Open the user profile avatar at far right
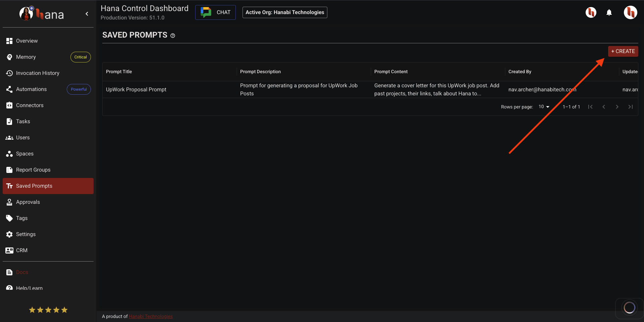Screen dimensions: 644x322 tap(630, 13)
